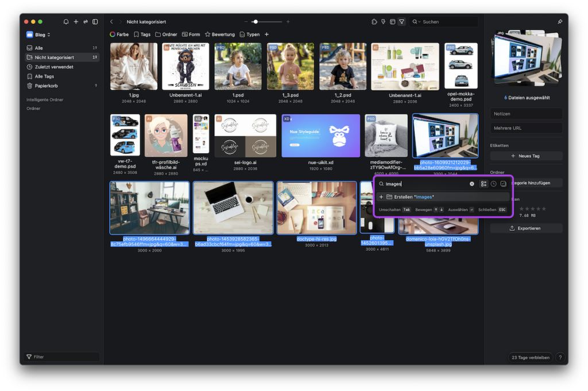
Task: Click the Notizen notes field
Action: click(526, 114)
